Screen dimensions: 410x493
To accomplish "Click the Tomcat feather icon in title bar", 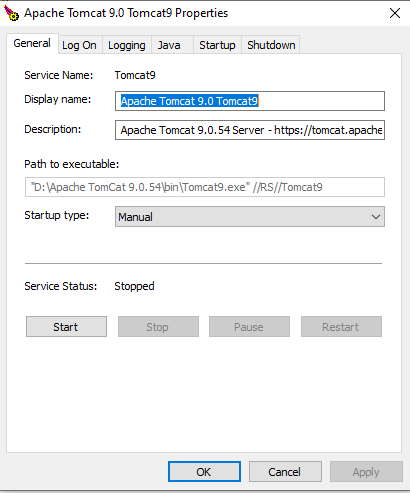I will click(11, 13).
